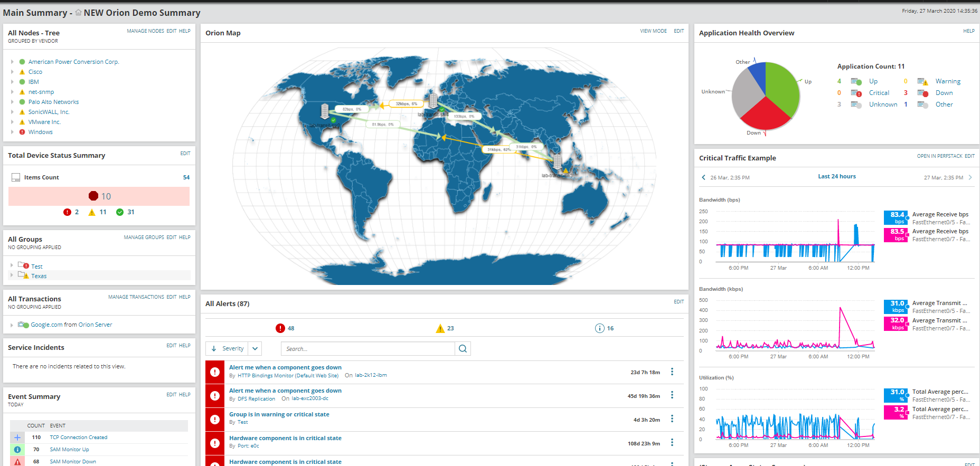Open the Manage Nodes link
The image size is (980, 466).
(x=145, y=31)
